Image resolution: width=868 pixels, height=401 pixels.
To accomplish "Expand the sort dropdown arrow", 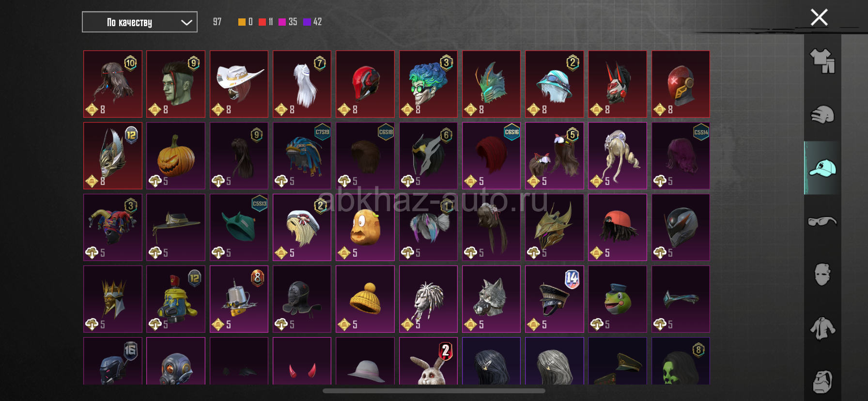I will coord(186,22).
